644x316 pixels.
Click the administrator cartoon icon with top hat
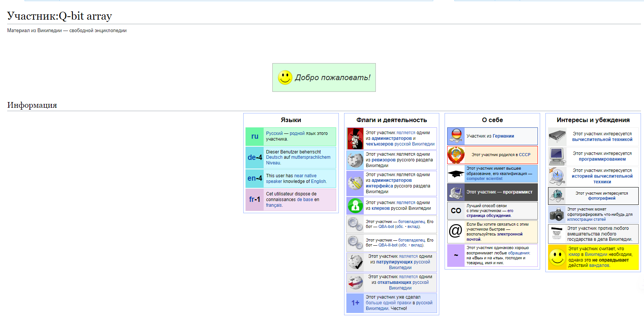[355, 138]
